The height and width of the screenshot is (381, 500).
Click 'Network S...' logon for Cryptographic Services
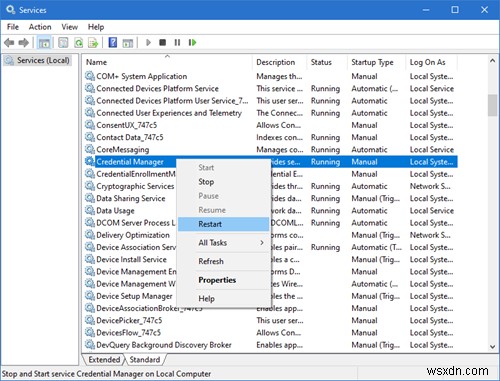click(430, 186)
